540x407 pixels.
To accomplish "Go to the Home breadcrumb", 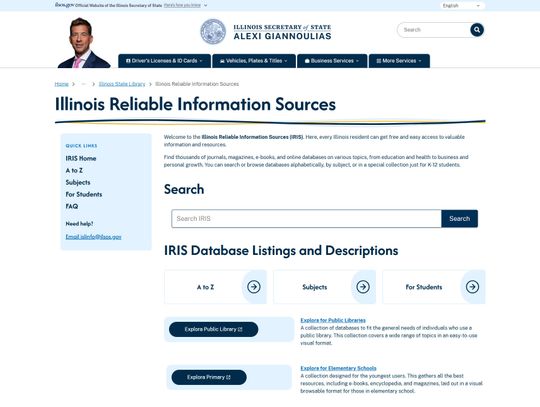I will 61,84.
